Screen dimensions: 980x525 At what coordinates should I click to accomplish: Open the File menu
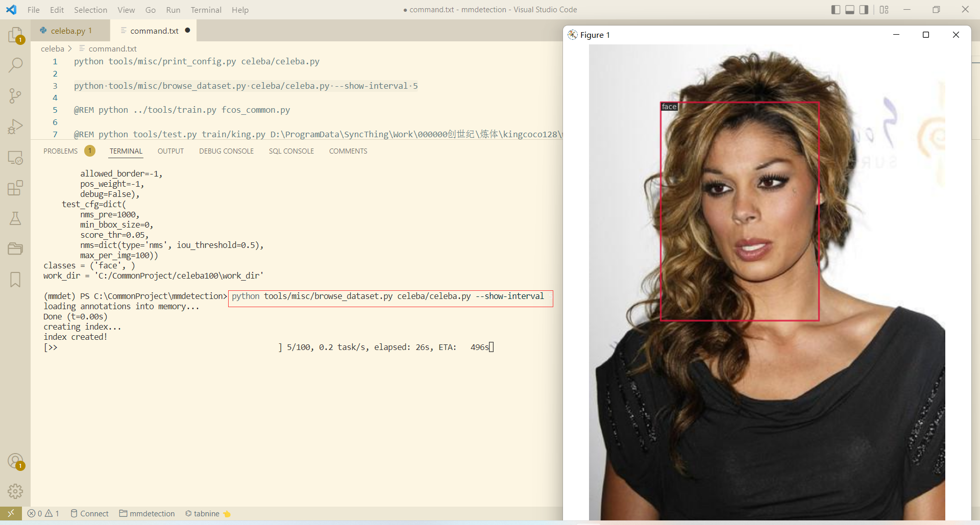coord(34,10)
